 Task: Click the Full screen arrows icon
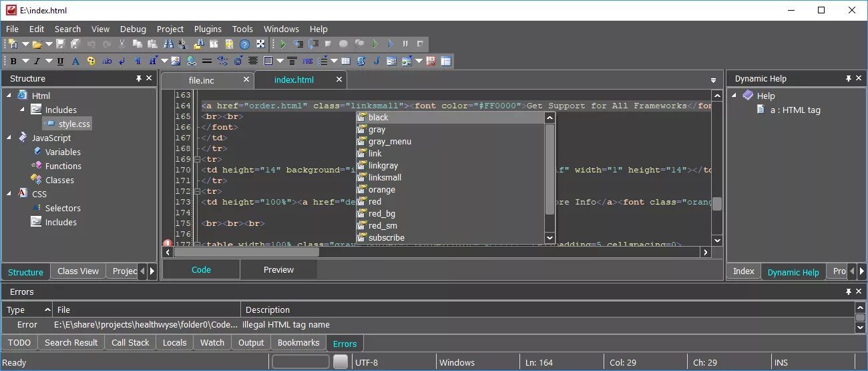tap(260, 44)
